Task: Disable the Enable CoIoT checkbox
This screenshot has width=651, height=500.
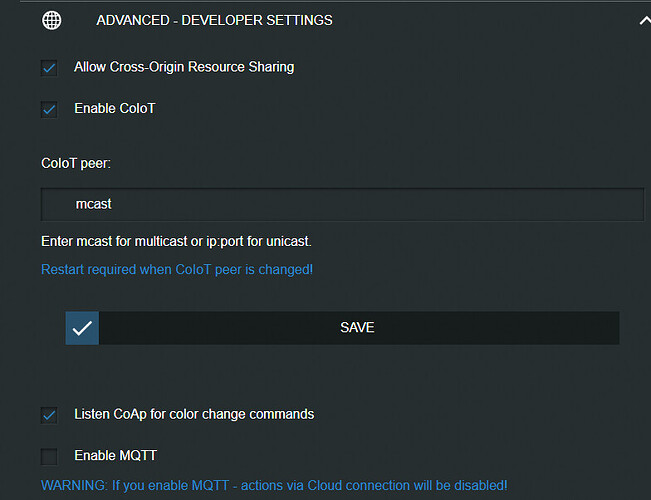Action: 49,109
